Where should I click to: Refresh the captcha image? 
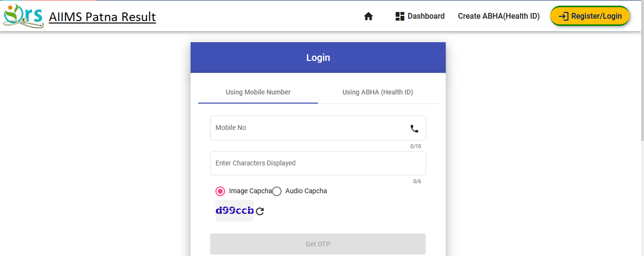[260, 211]
